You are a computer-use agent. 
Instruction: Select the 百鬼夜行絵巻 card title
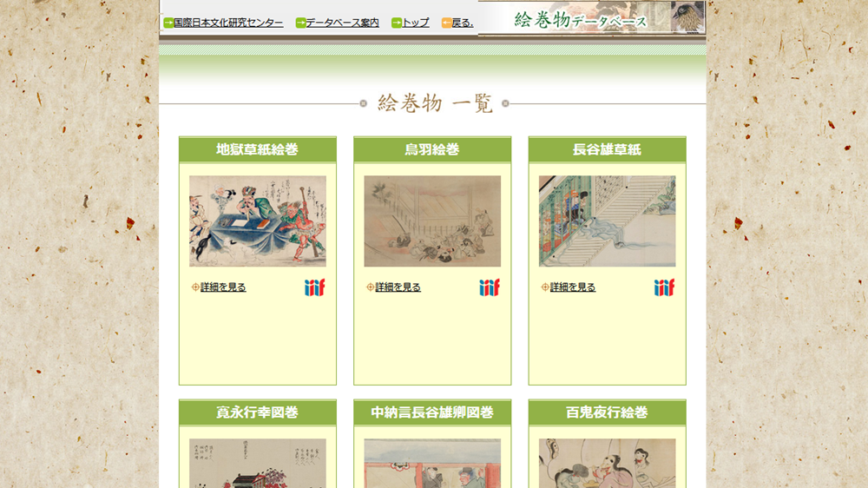[x=608, y=412]
